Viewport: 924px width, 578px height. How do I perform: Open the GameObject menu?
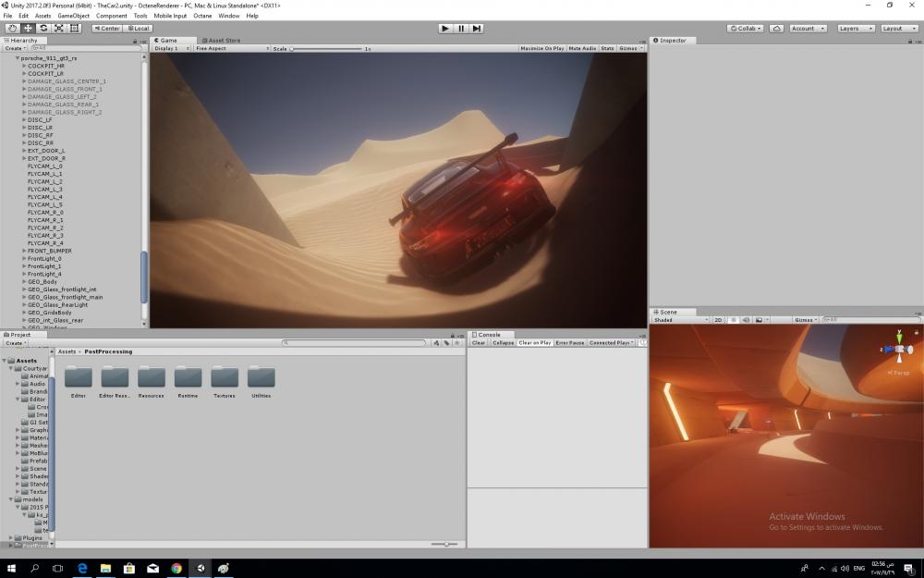click(x=73, y=16)
